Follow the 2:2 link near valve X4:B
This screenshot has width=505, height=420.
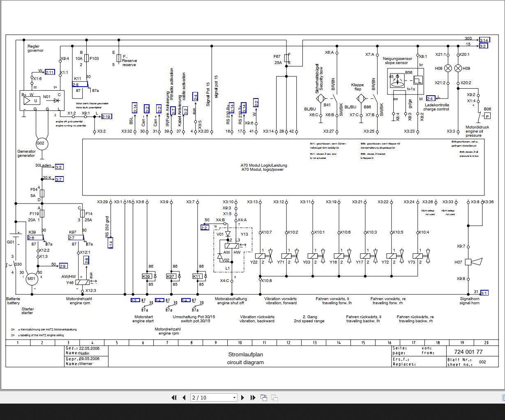coord(205,227)
